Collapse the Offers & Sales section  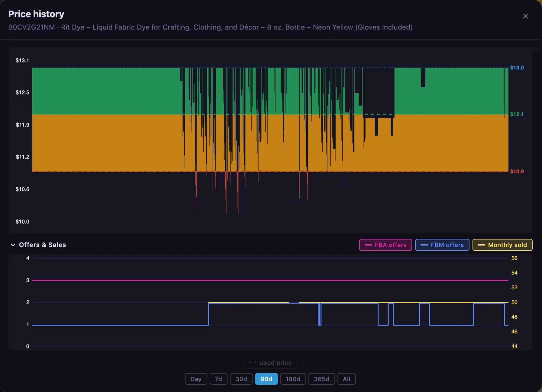click(x=13, y=245)
